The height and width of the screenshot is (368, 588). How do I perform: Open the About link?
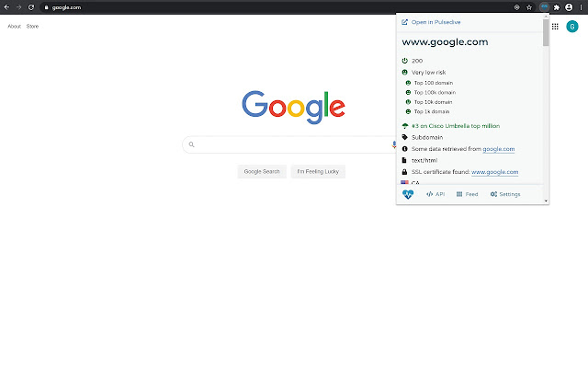15,27
